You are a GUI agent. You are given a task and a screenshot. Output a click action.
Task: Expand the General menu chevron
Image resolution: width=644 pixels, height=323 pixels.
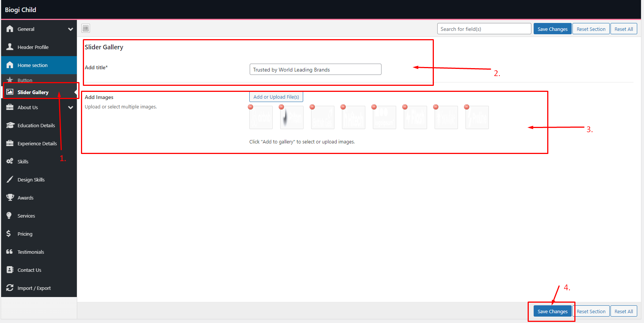pyautogui.click(x=70, y=29)
